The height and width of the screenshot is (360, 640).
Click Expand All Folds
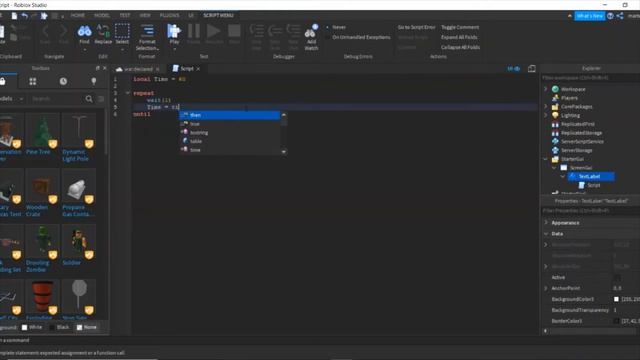coord(459,37)
